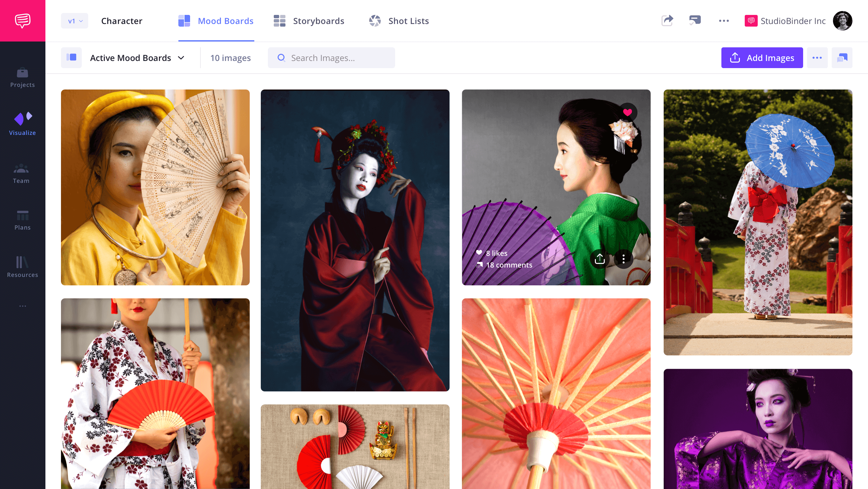Click the 10 images count label
This screenshot has width=868, height=489.
pyautogui.click(x=231, y=58)
